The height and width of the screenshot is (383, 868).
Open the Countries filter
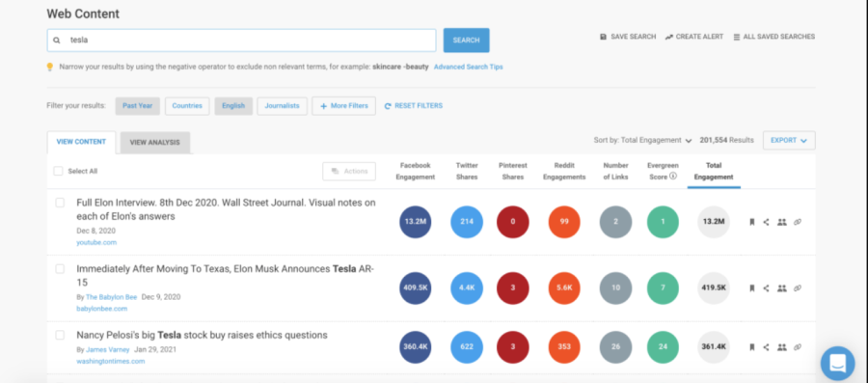(187, 106)
